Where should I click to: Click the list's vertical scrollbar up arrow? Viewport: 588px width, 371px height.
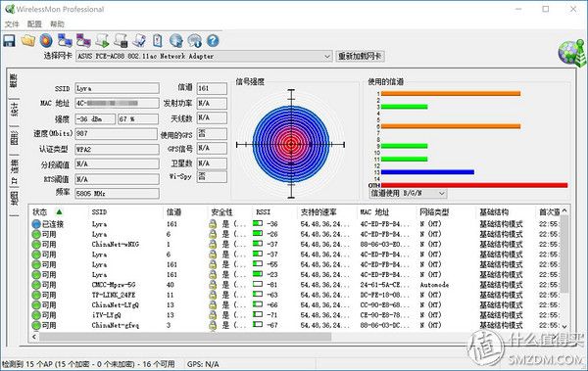click(x=564, y=211)
